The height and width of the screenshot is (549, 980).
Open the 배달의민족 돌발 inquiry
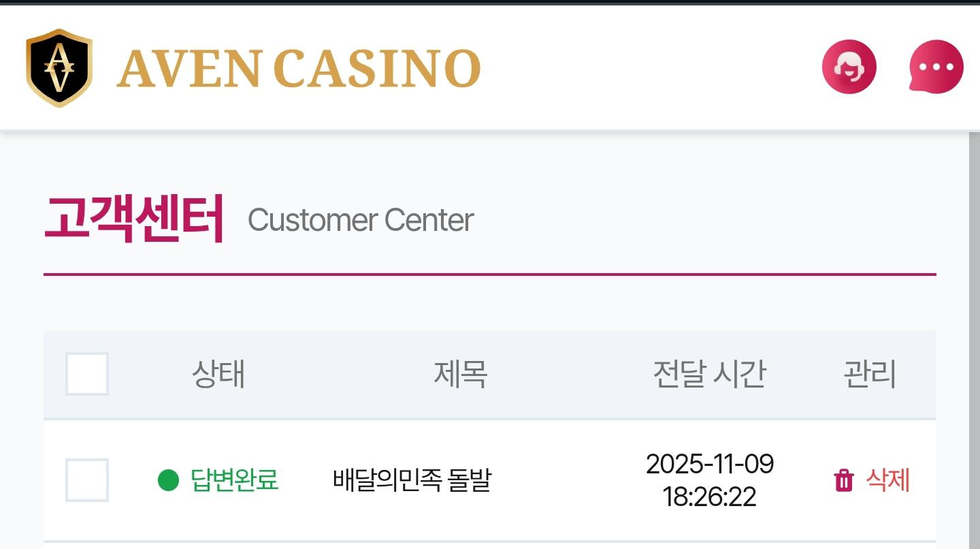point(412,480)
